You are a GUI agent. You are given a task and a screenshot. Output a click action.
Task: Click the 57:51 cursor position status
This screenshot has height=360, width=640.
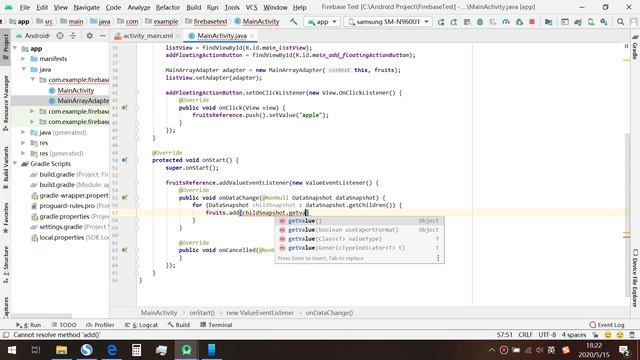(x=504, y=335)
